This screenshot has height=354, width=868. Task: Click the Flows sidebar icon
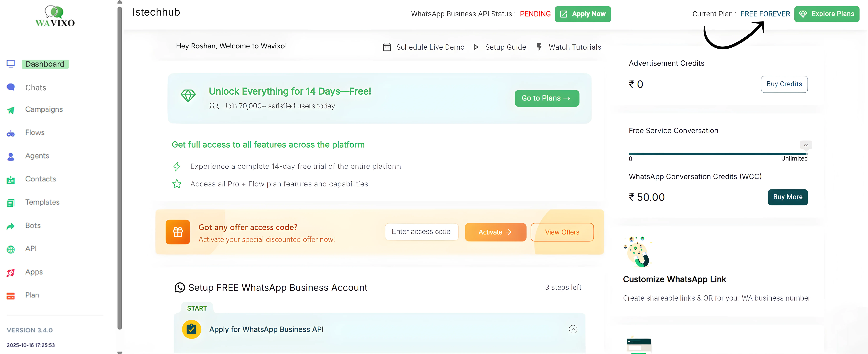[x=11, y=133]
